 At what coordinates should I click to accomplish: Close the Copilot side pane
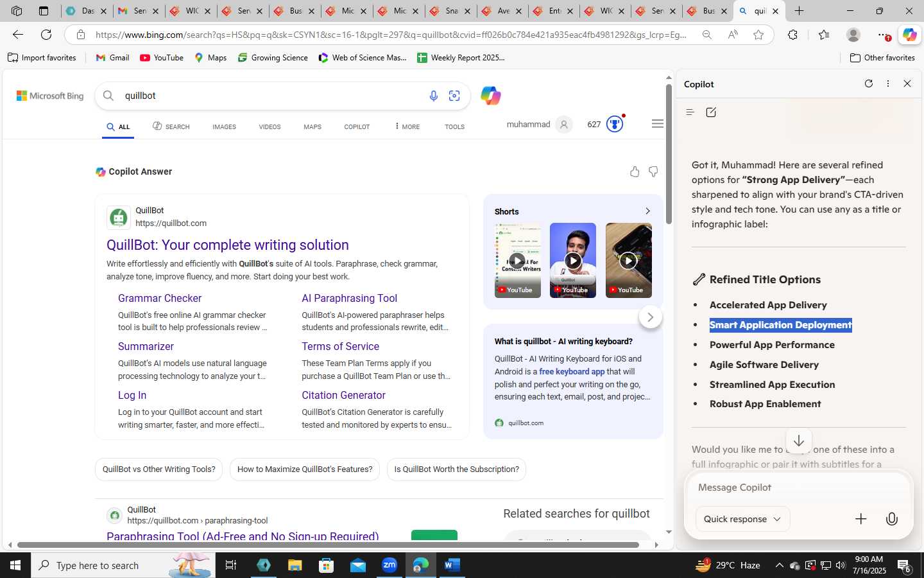point(907,83)
